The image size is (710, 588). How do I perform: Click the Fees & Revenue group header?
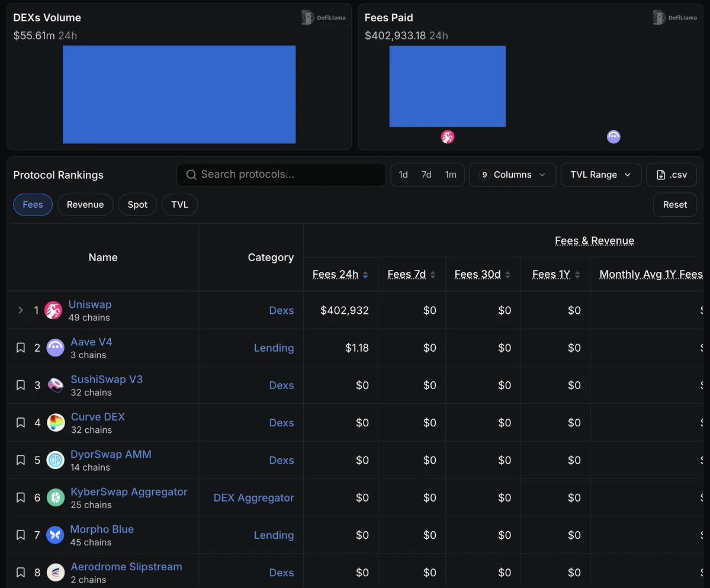point(594,241)
